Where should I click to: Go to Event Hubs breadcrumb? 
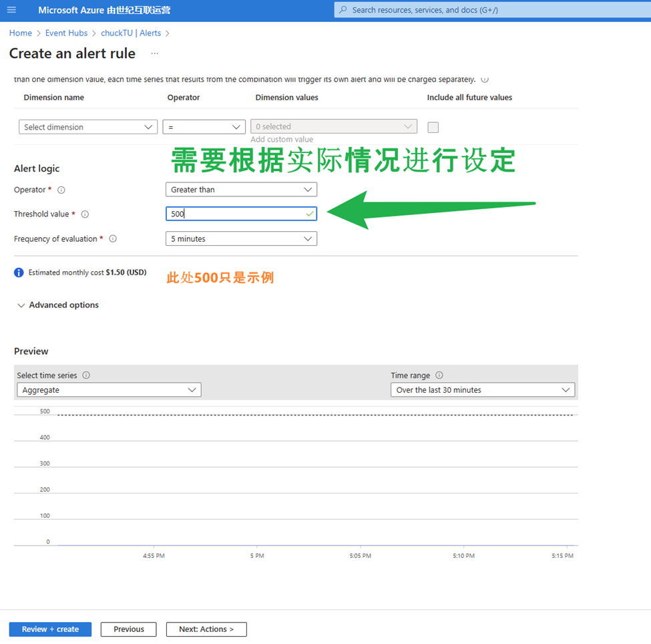pyautogui.click(x=66, y=33)
